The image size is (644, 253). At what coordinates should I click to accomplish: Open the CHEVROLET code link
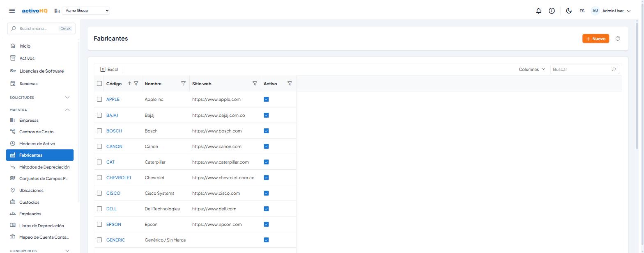tap(119, 178)
